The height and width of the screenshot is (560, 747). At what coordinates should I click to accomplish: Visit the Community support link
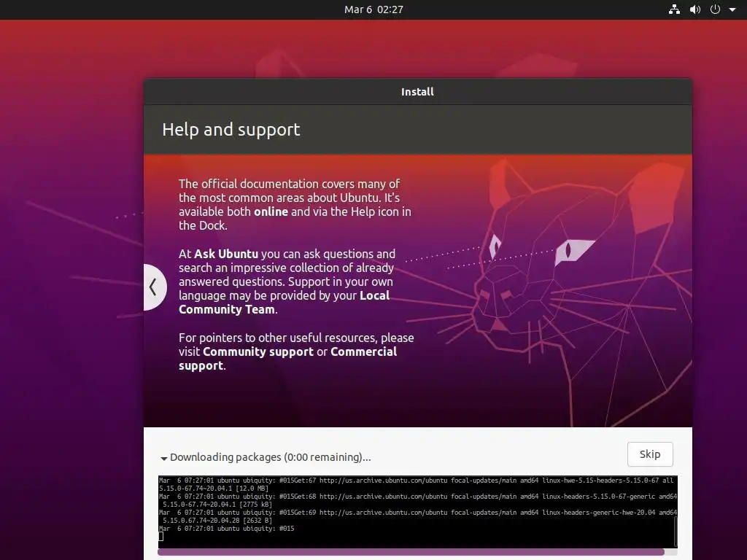point(258,351)
